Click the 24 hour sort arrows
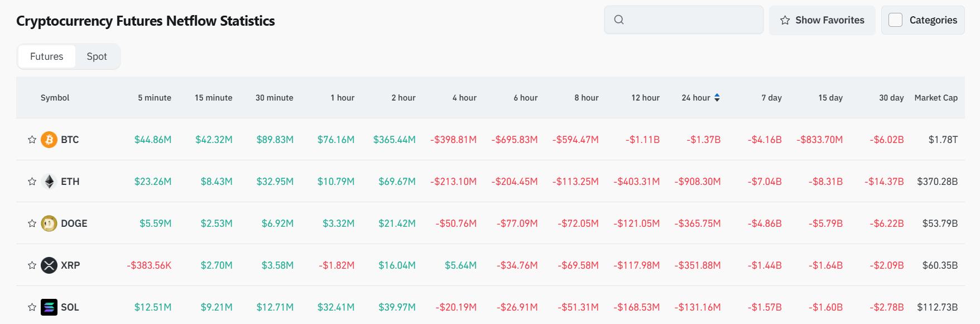Image resolution: width=980 pixels, height=324 pixels. [717, 98]
